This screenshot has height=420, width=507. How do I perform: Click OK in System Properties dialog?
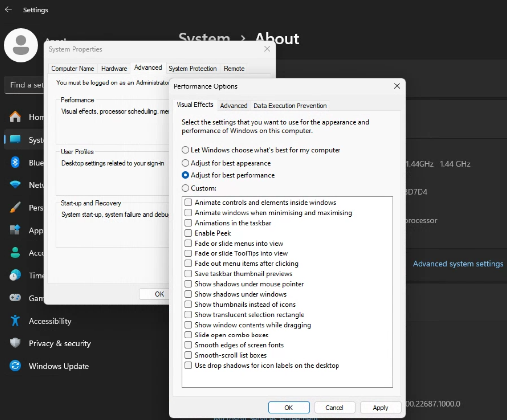[155, 294]
